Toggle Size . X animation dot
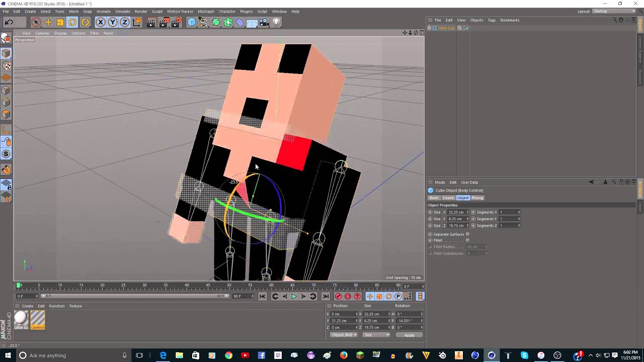The height and width of the screenshot is (362, 644). (x=430, y=212)
